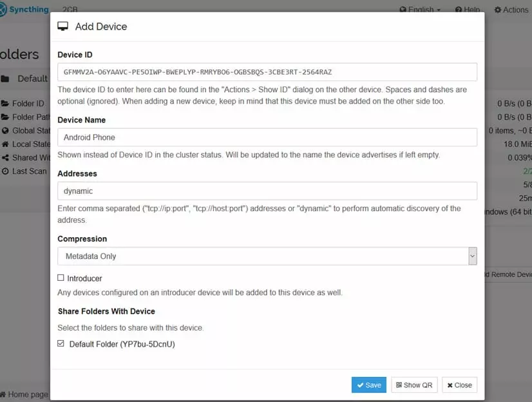
Task: Enable the Introducer checkbox
Action: 61,278
